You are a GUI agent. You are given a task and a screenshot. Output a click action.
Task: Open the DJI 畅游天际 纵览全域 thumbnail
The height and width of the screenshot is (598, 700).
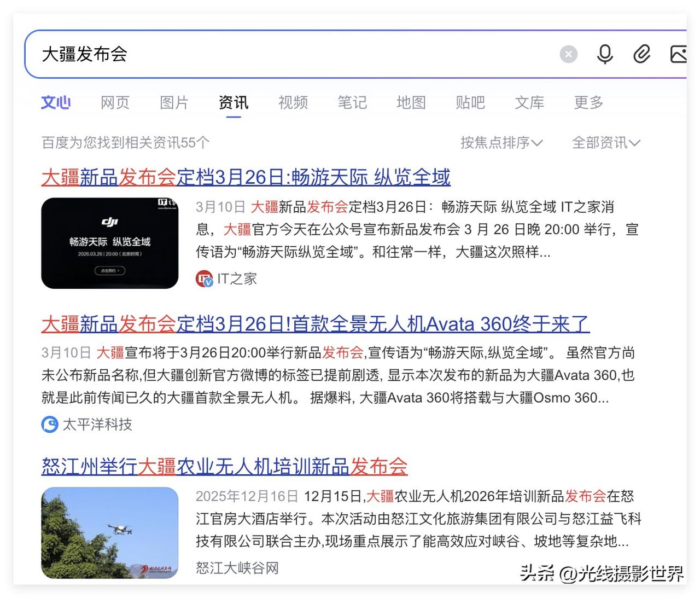[110, 243]
